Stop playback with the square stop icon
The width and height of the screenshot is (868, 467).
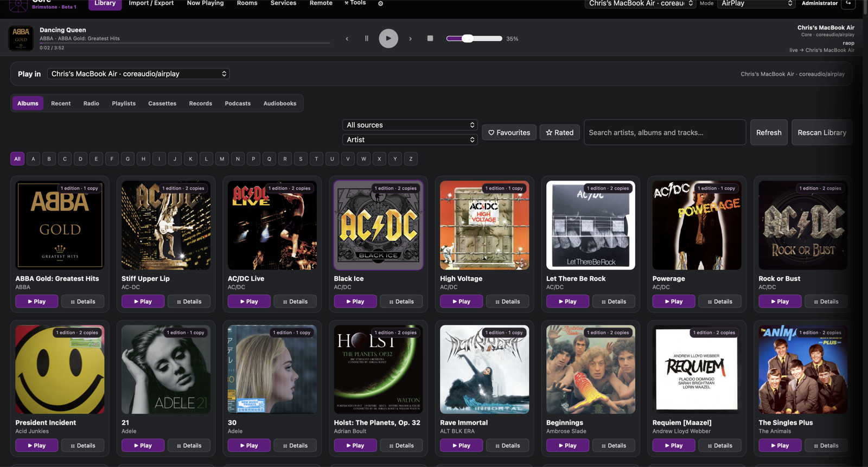tap(430, 39)
